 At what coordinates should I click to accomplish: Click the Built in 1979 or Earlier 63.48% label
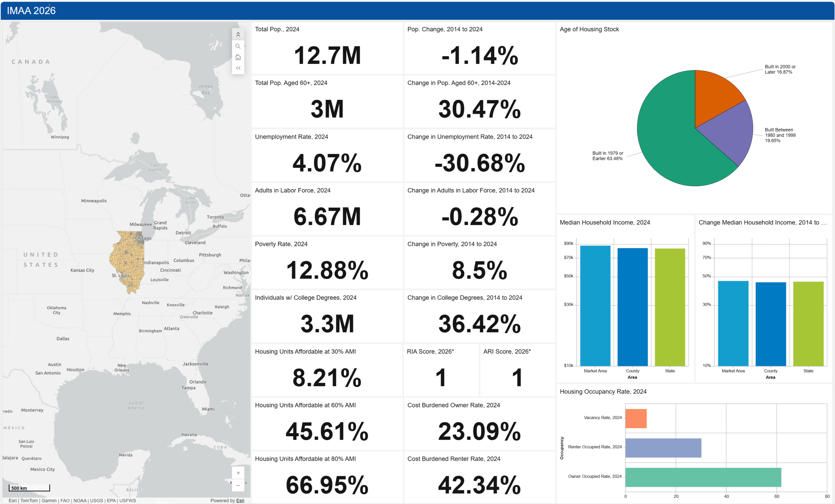point(608,156)
